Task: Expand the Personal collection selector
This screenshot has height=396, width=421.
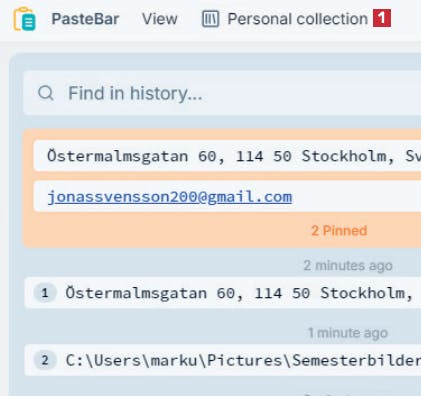Action: click(297, 19)
